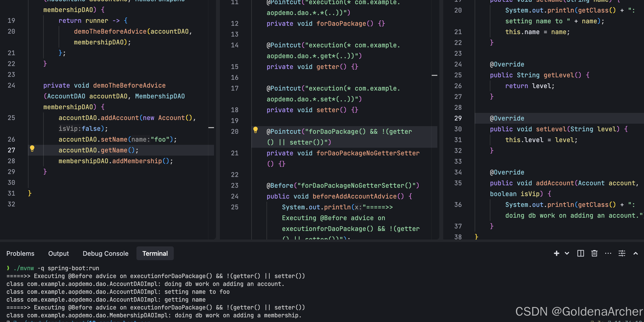Select the Debug Console tab
The width and height of the screenshot is (644, 322).
click(x=105, y=253)
